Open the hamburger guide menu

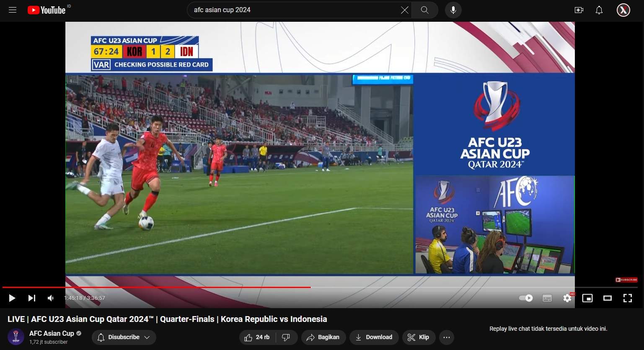tap(13, 10)
